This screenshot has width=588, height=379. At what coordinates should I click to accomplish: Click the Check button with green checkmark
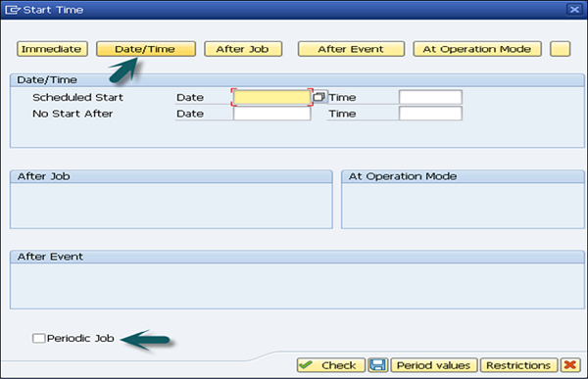click(331, 364)
